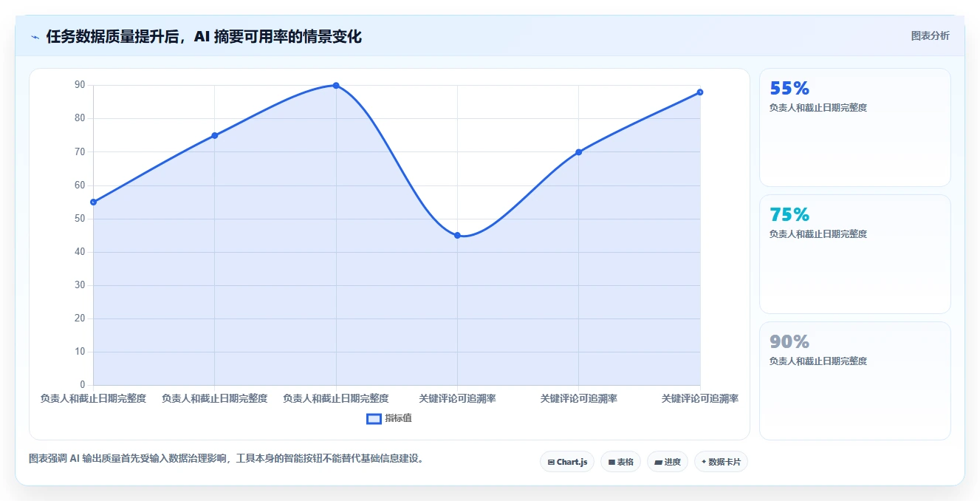The width and height of the screenshot is (980, 501).
Task: Click the data point at value 55
Action: pyautogui.click(x=93, y=202)
